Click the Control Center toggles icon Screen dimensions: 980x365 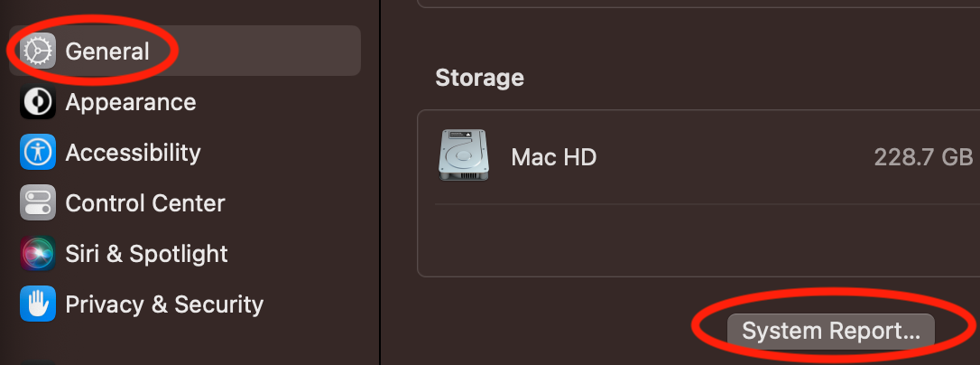(x=38, y=203)
